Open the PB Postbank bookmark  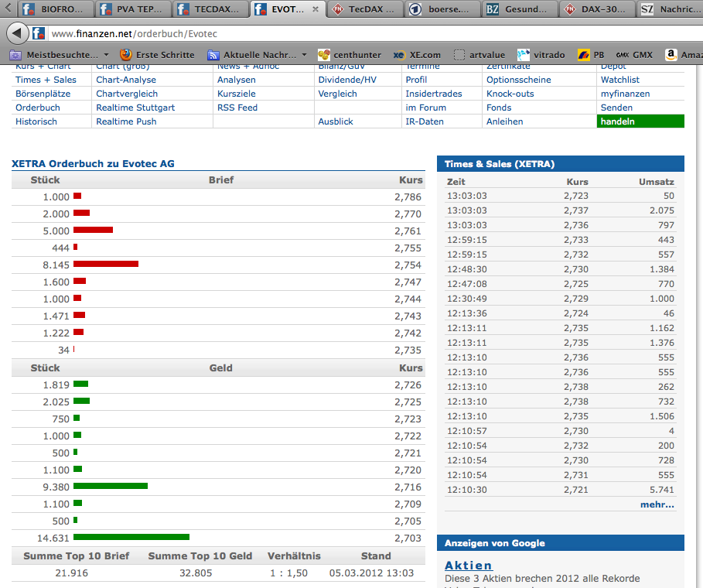(x=591, y=55)
